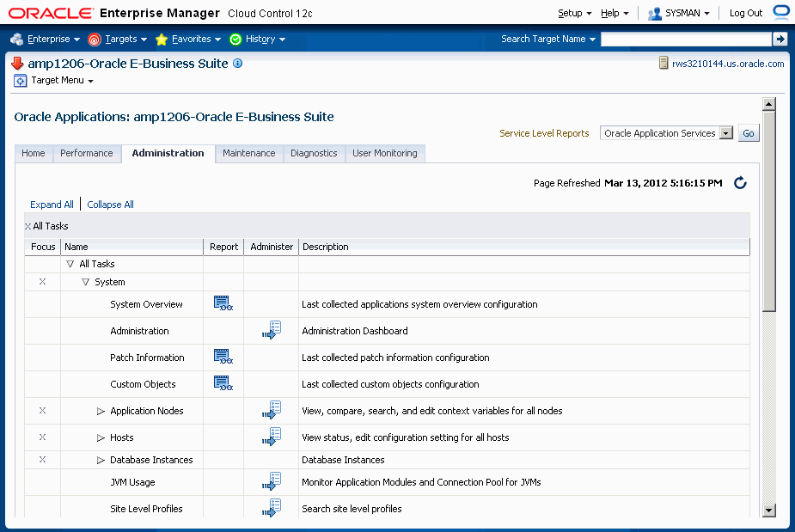Click the red down-status arrow icon
The height and width of the screenshot is (532, 795).
pos(17,63)
